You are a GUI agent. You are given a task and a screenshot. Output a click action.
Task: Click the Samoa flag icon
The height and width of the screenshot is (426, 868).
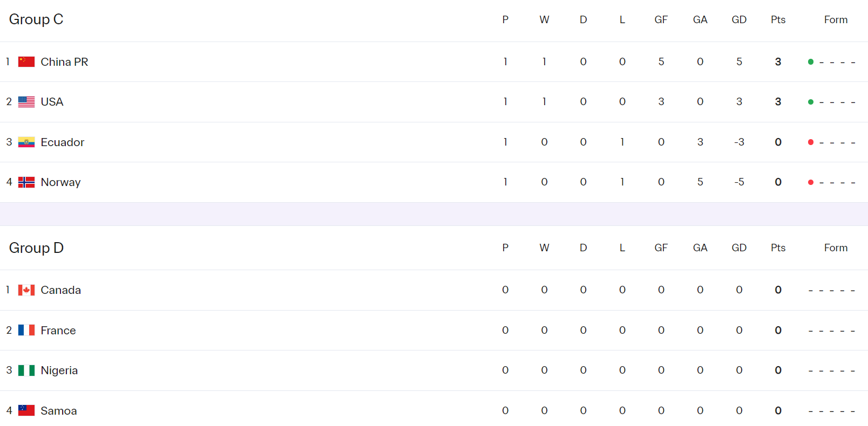[x=26, y=411]
